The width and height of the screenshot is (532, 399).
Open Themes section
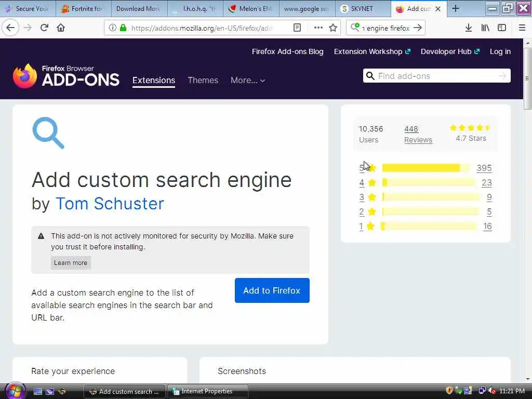[203, 80]
